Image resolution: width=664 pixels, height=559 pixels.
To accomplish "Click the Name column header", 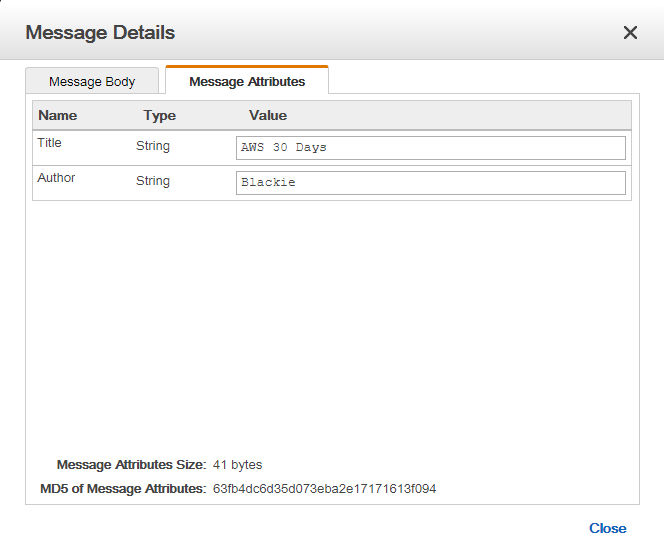I will (58, 116).
